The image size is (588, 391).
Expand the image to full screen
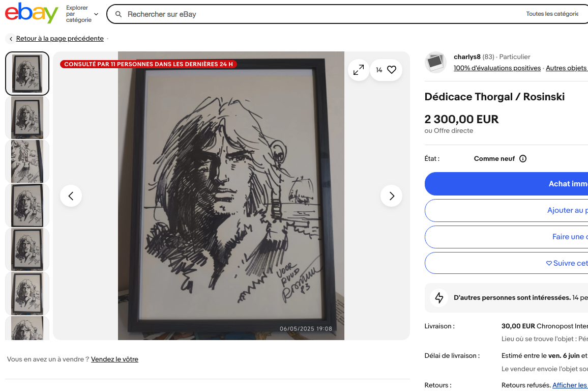[359, 70]
